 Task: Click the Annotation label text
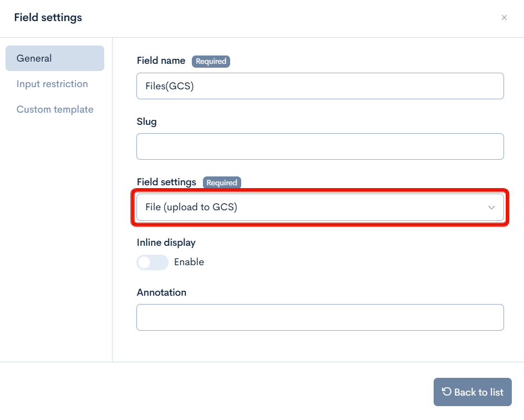point(161,292)
